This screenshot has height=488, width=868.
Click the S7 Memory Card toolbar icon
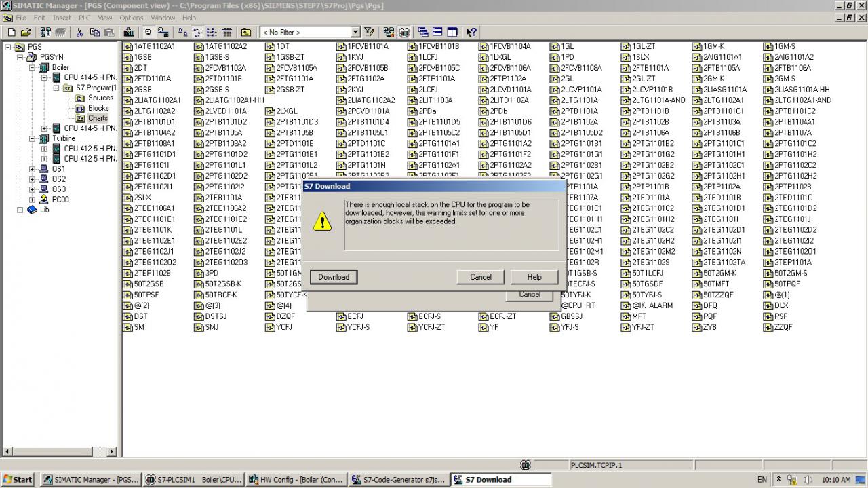tap(60, 32)
